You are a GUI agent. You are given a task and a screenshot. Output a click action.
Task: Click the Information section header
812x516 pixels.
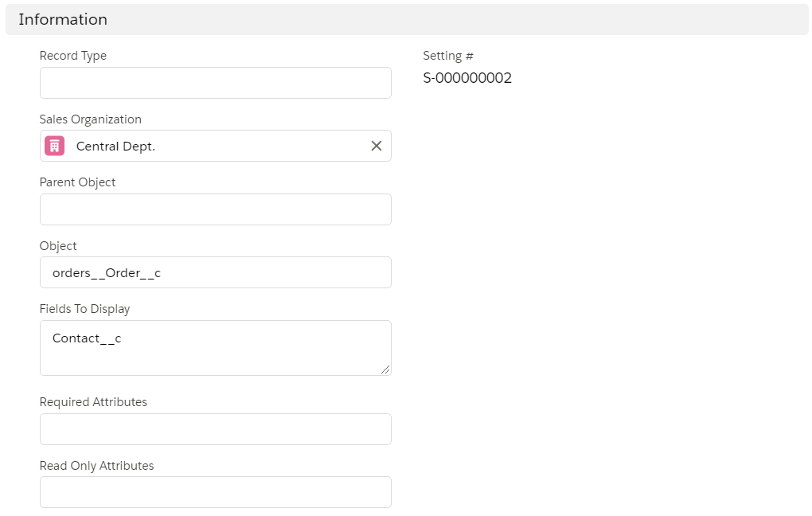tap(63, 19)
